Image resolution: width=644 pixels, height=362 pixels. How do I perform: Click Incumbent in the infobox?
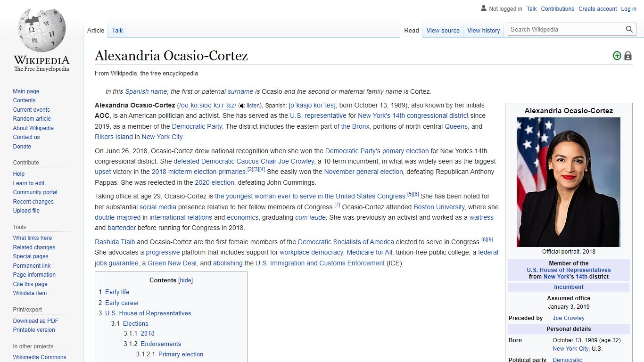(x=569, y=287)
